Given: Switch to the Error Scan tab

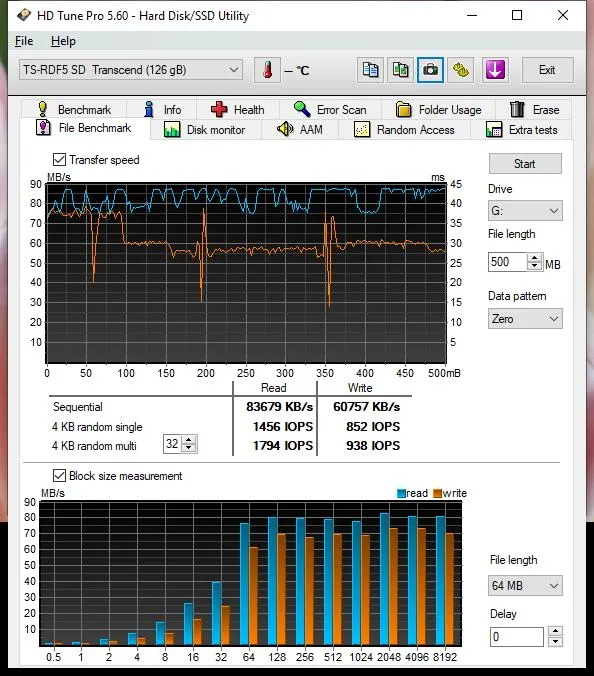Looking at the screenshot, I should tap(330, 110).
